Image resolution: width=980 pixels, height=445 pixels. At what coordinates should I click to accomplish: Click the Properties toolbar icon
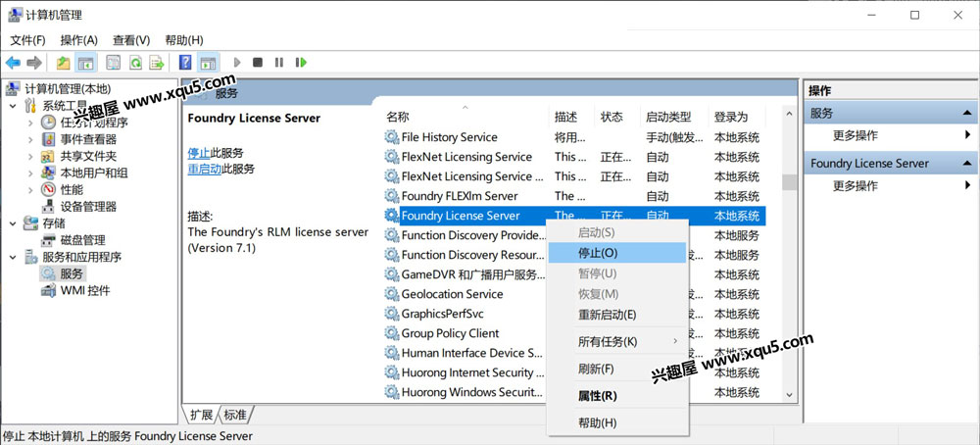(113, 63)
